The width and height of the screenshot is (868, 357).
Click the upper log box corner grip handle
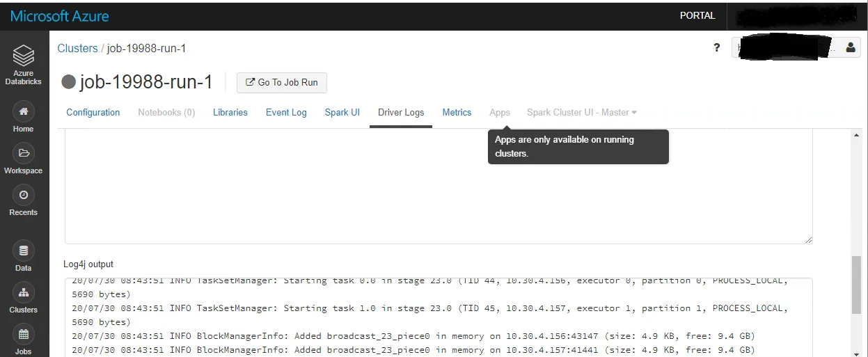pyautogui.click(x=808, y=239)
